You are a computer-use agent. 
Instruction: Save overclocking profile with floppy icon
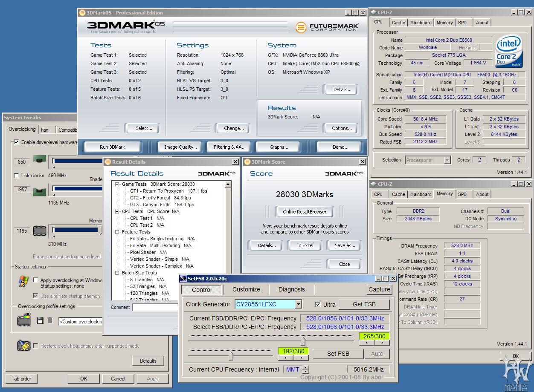(x=40, y=320)
